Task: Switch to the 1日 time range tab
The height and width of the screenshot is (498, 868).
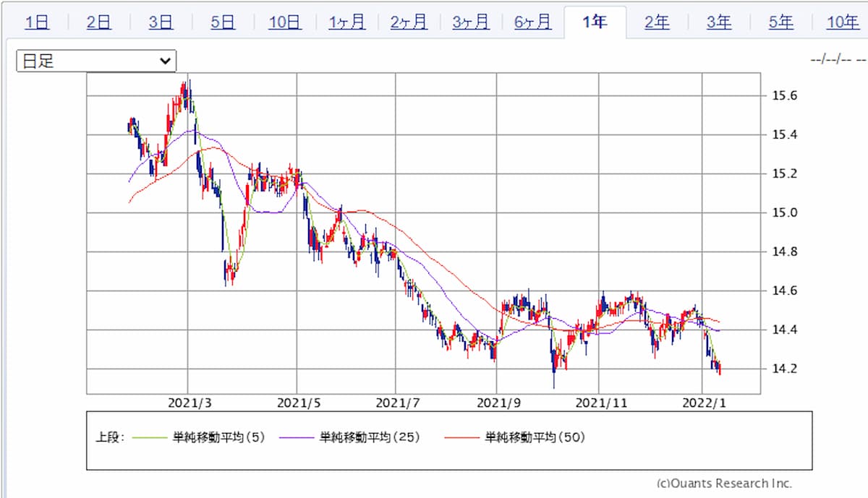Action: tap(37, 22)
